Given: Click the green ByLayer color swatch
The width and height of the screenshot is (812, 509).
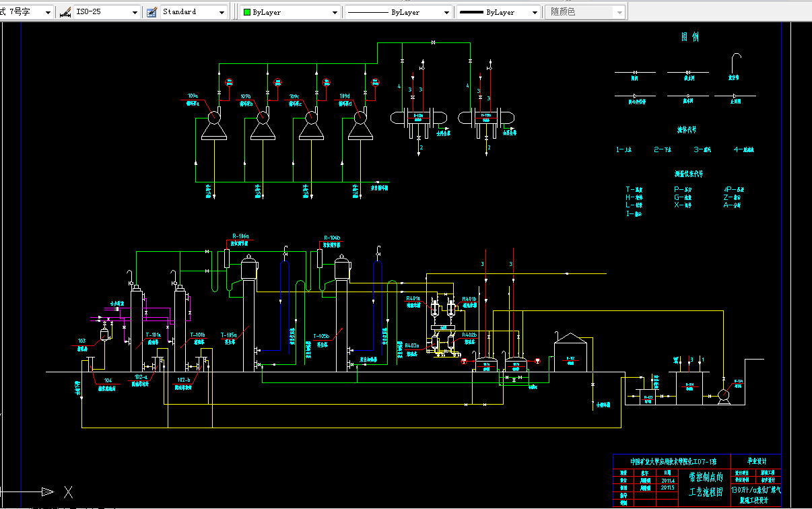Looking at the screenshot, I should click(247, 12).
